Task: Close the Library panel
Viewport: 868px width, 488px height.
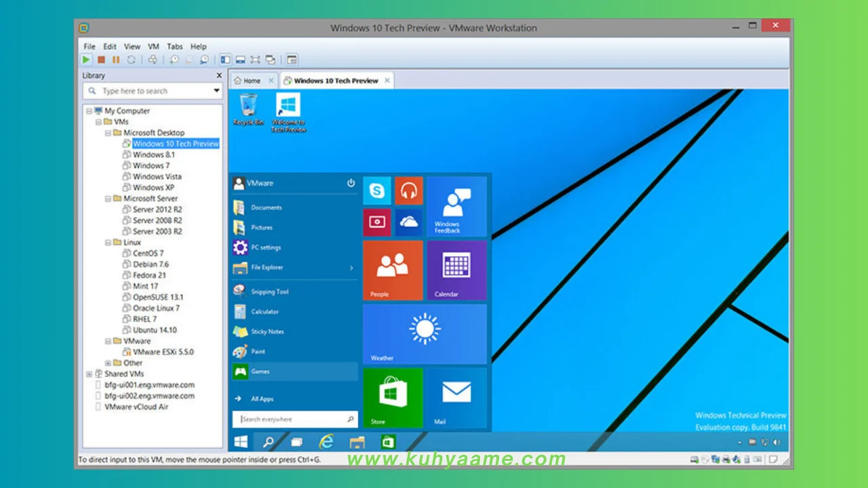Action: click(218, 76)
